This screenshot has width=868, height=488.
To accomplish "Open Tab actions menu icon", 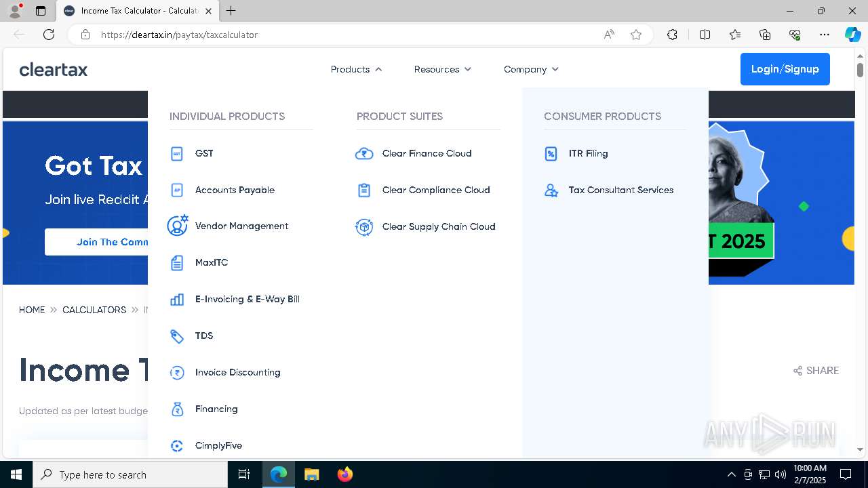I will coord(41,11).
